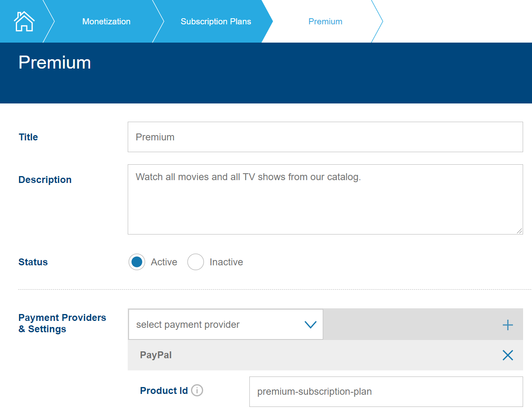Viewport: 532px width, 413px height.
Task: Click the plus icon to add provider
Action: pyautogui.click(x=508, y=325)
